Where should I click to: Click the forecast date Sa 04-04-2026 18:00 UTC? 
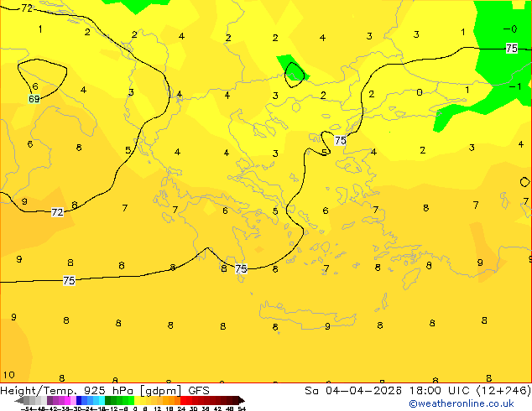point(417,391)
